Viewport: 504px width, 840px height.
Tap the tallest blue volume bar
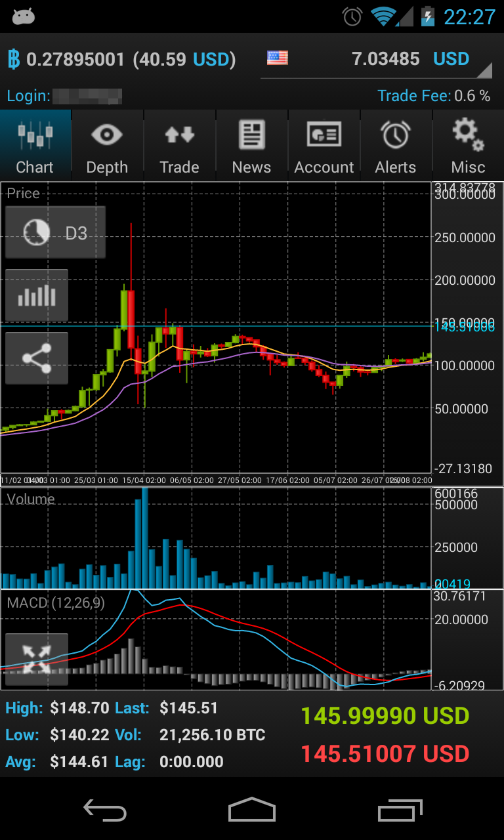click(x=144, y=538)
